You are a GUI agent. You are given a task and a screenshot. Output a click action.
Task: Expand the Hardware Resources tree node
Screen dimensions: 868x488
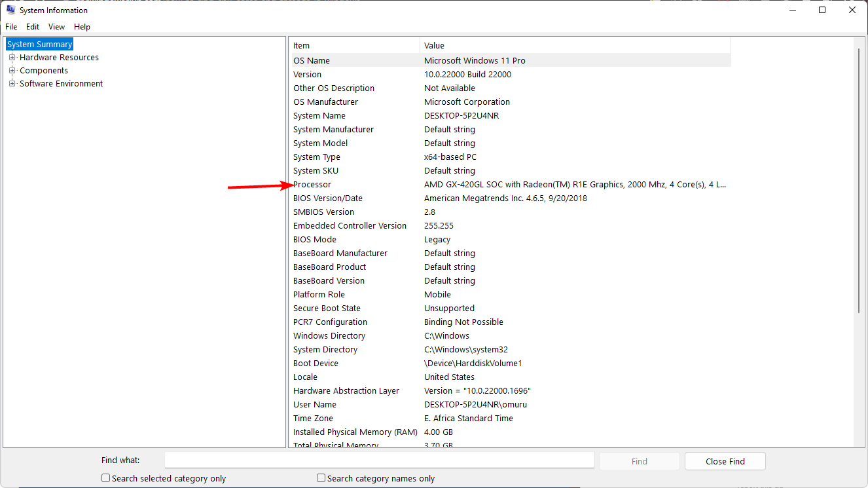point(11,57)
